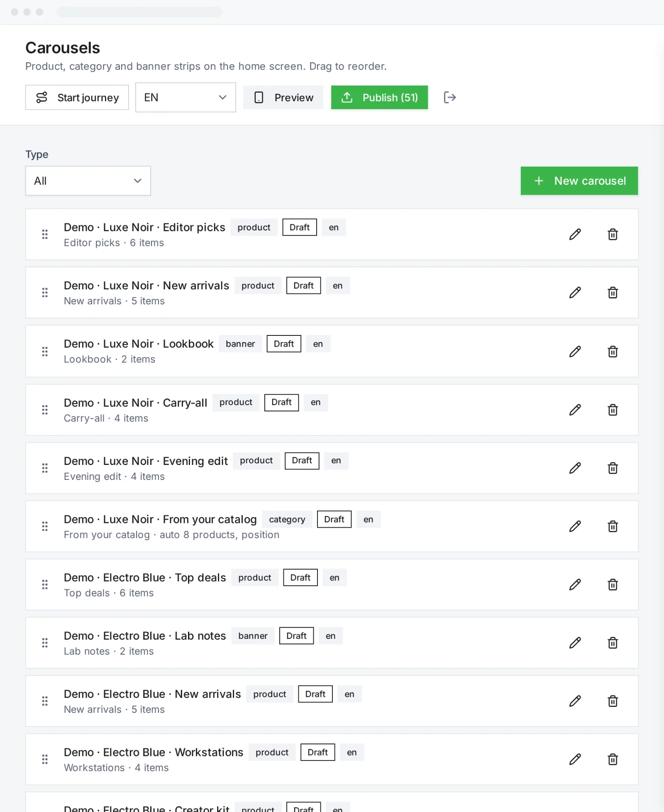Open the EN language dropdown

[x=186, y=98]
